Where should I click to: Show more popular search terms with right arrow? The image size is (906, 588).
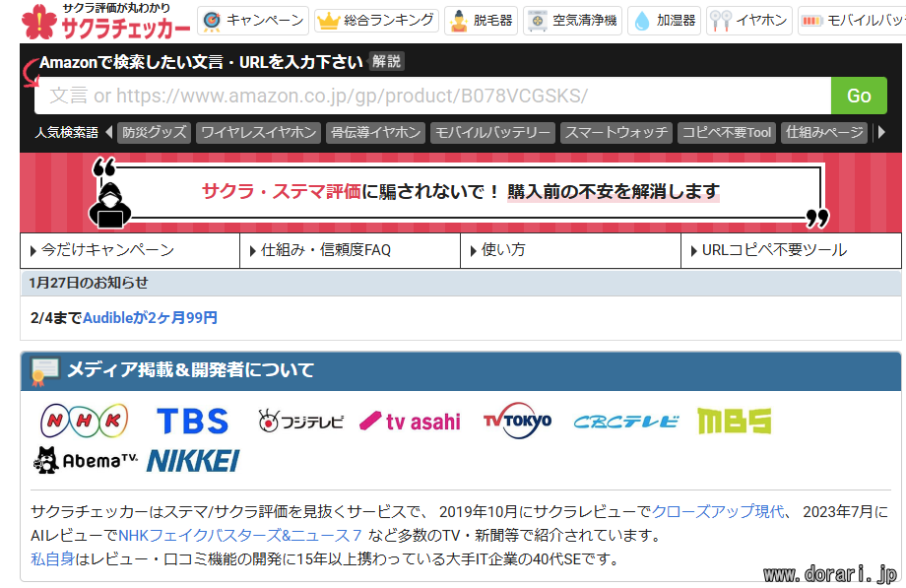[881, 132]
